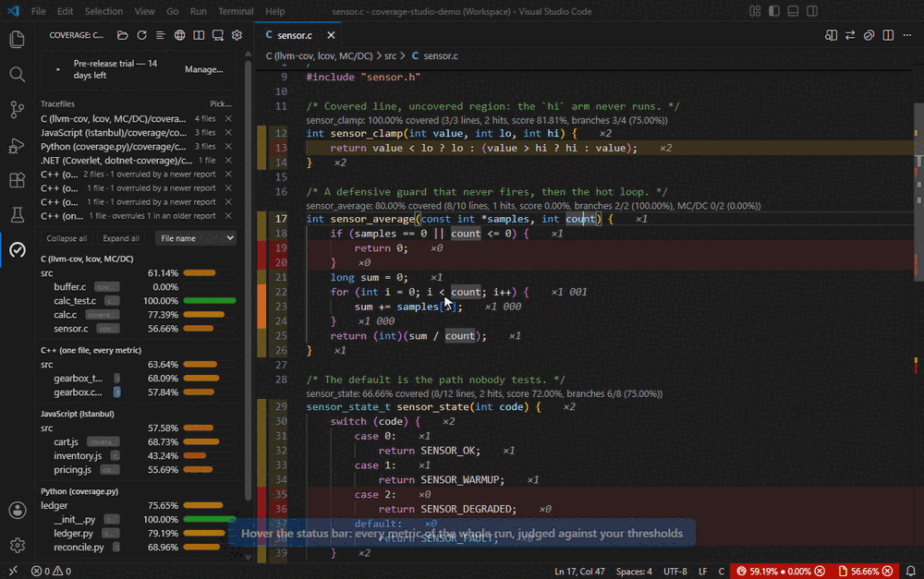Open the File menu
Screen dimensions: 924x579
[x=38, y=11]
